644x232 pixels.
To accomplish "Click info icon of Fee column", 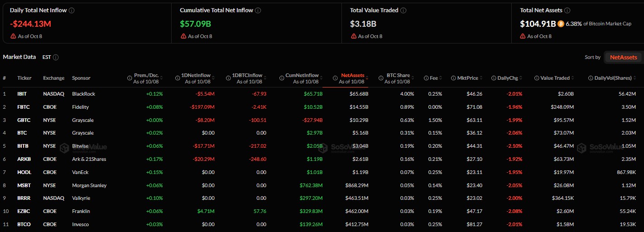I will (426, 78).
